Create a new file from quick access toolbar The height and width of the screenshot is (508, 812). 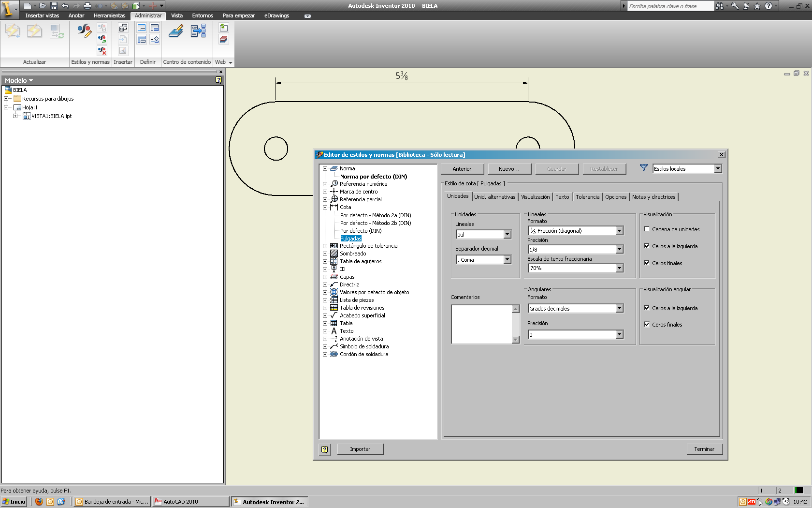pos(28,6)
